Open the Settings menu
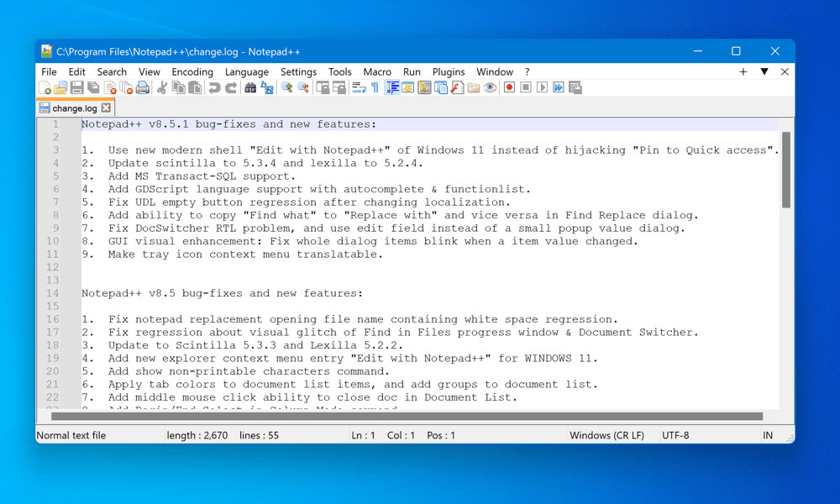The height and width of the screenshot is (504, 840). tap(298, 71)
